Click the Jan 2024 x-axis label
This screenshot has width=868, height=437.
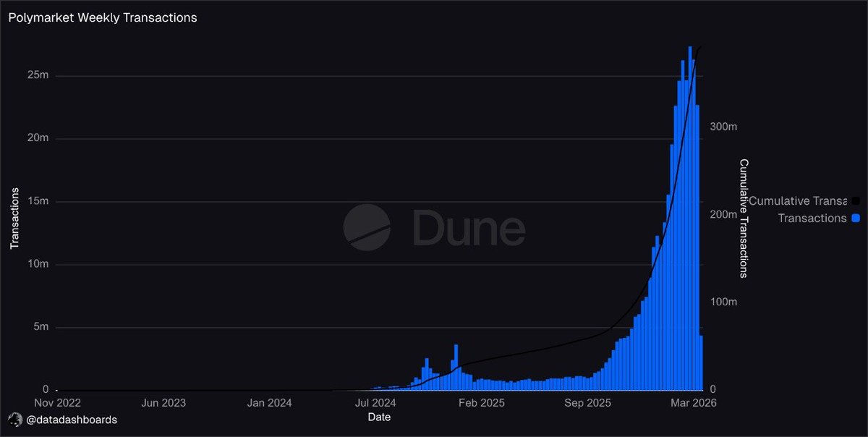pos(268,403)
